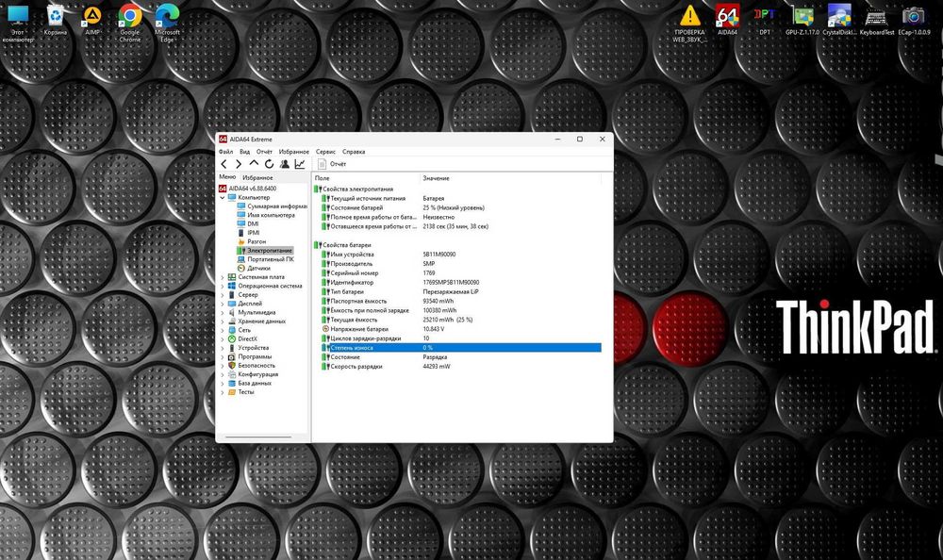943x560 pixels.
Task: Select the Датчики tree item
Action: [x=254, y=268]
